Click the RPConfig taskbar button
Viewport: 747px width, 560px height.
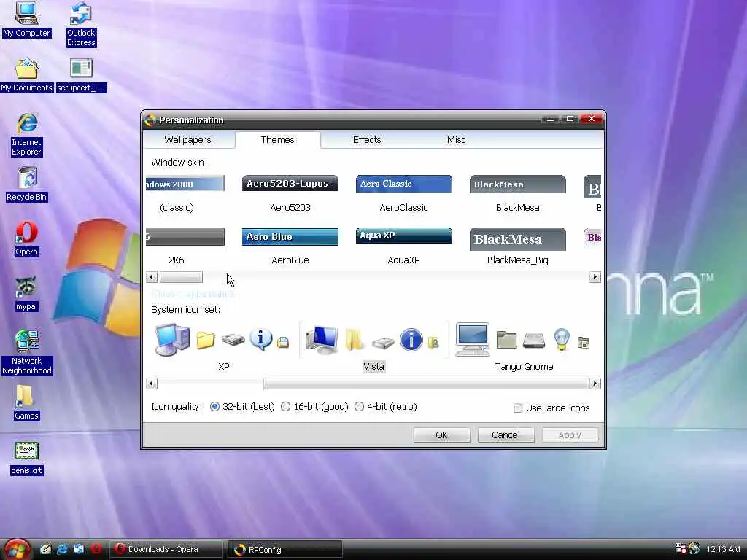click(285, 549)
